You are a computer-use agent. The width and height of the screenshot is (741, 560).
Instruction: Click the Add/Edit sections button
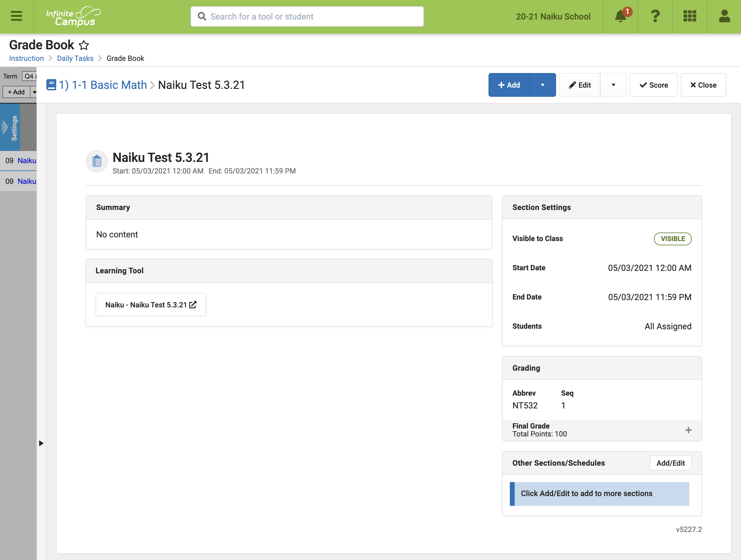pyautogui.click(x=670, y=463)
